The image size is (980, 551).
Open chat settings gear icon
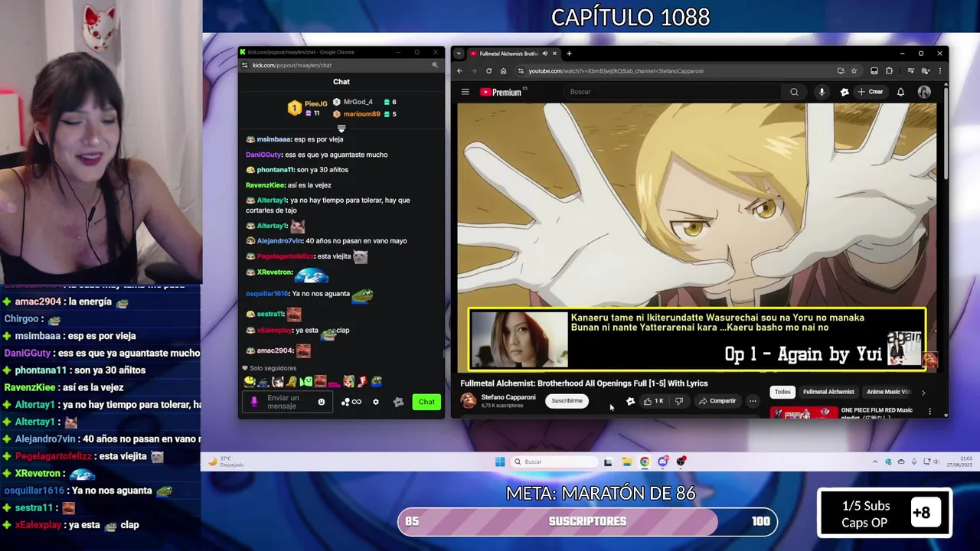(x=375, y=402)
